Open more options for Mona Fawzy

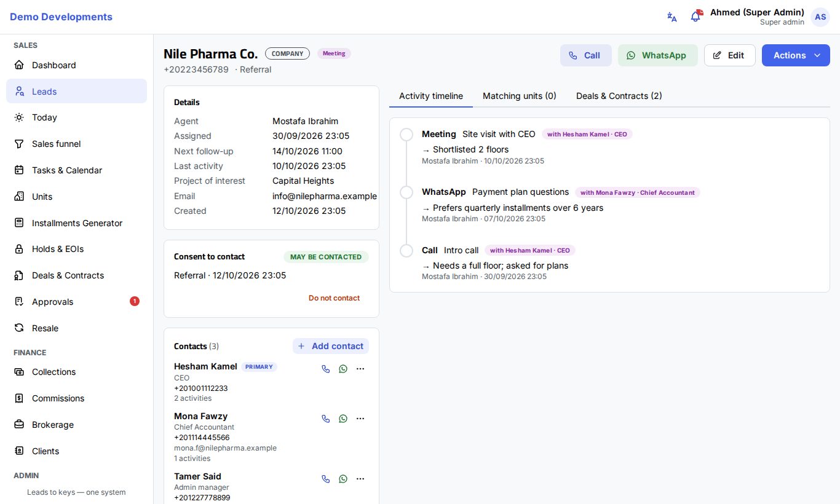tap(360, 419)
